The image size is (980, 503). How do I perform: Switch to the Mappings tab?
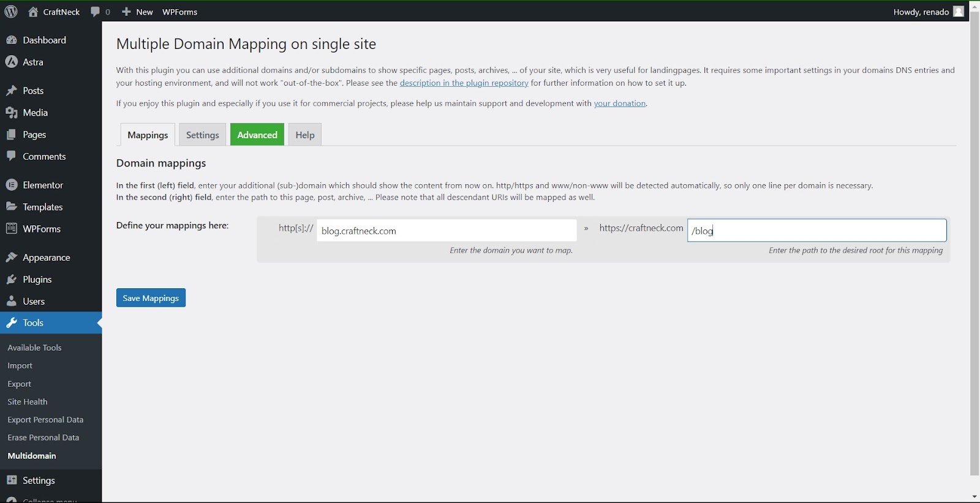point(148,135)
